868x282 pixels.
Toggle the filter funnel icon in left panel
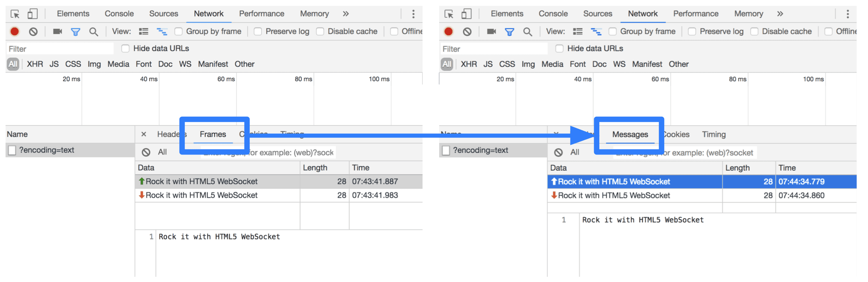75,32
